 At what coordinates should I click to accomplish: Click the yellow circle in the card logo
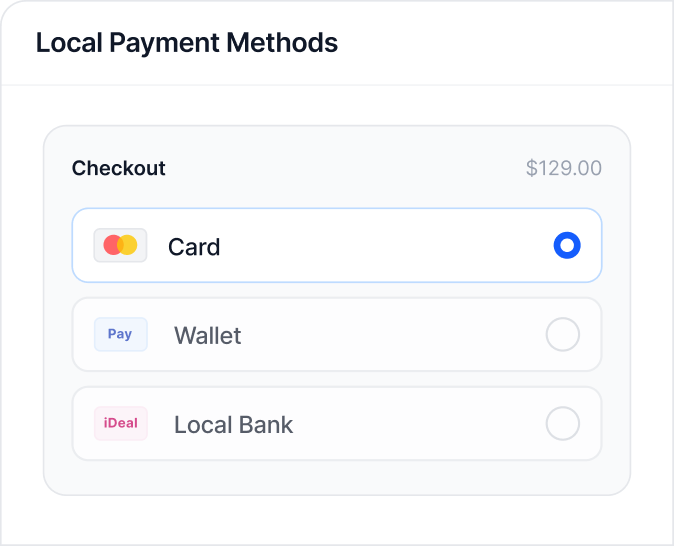[128, 245]
